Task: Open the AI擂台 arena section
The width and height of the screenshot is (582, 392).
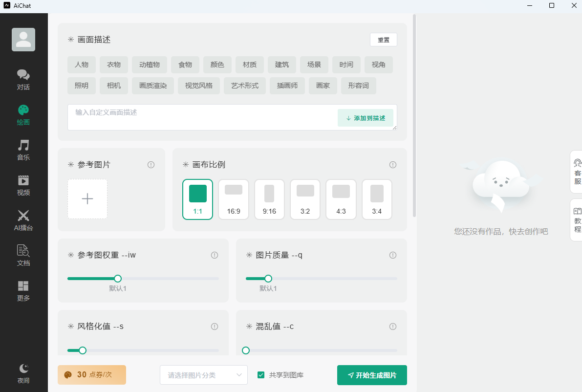Action: click(23, 220)
